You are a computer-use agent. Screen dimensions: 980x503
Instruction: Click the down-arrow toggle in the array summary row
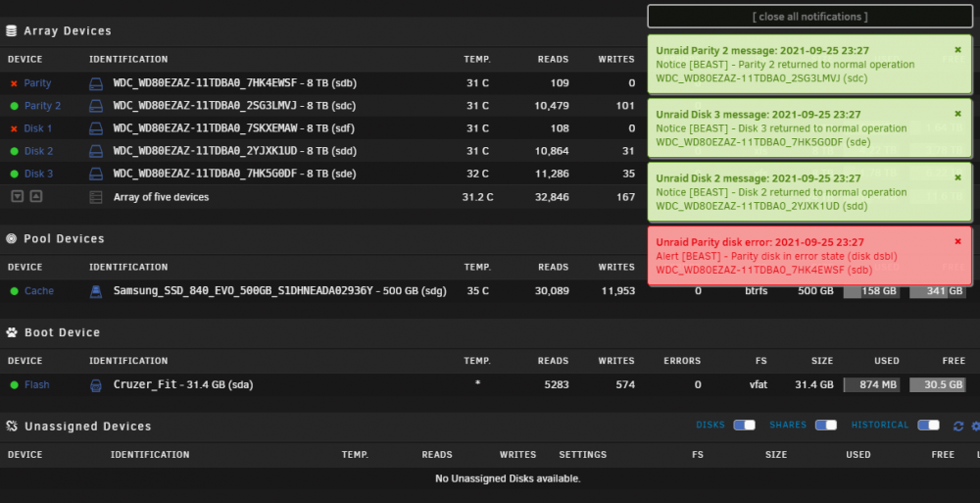(18, 196)
